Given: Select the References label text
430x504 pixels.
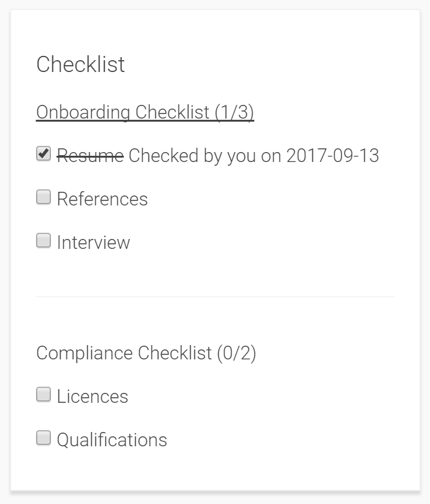Looking at the screenshot, I should tap(103, 199).
